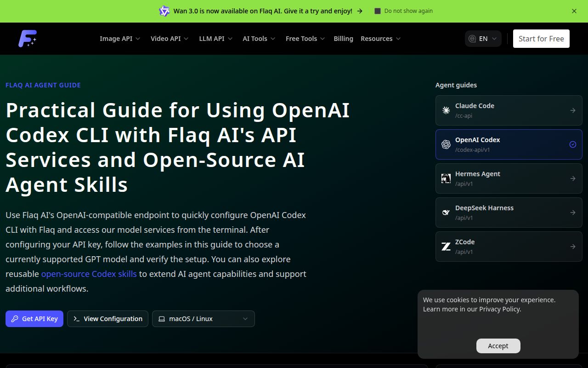This screenshot has height=368, width=588.
Task: Click the View Configuration button
Action: pos(107,319)
